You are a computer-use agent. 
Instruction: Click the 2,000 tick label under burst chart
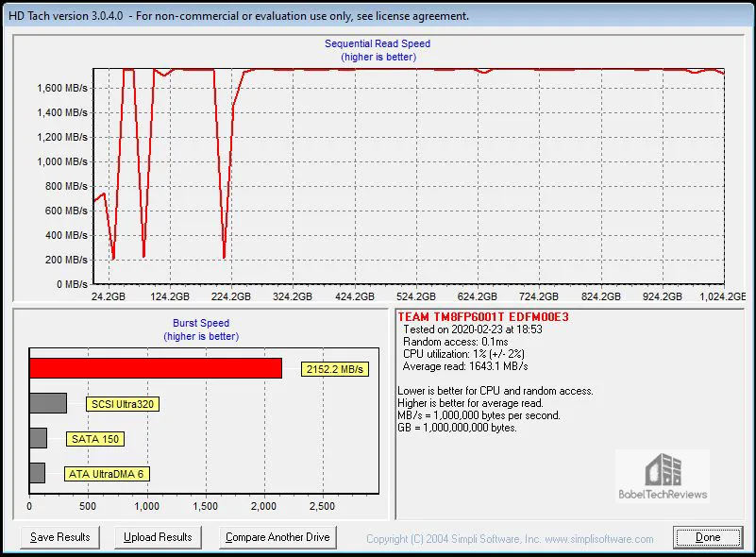click(263, 506)
